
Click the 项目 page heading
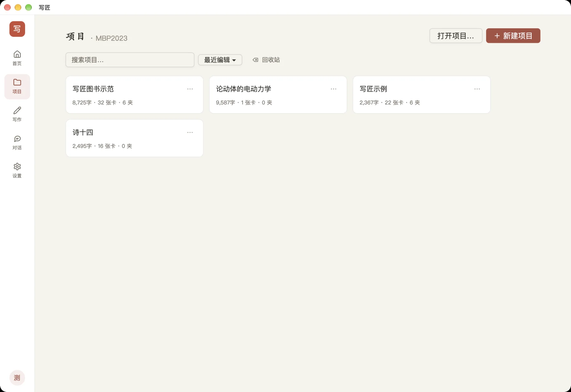click(75, 37)
